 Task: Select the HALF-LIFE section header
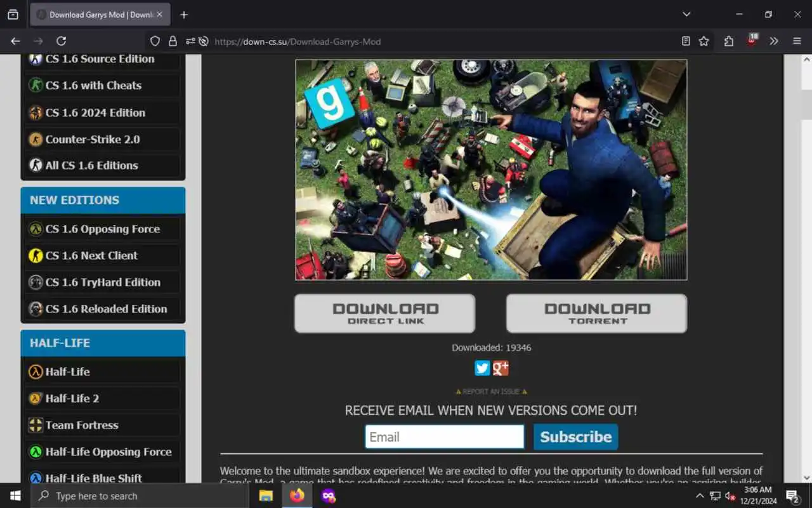(x=103, y=343)
